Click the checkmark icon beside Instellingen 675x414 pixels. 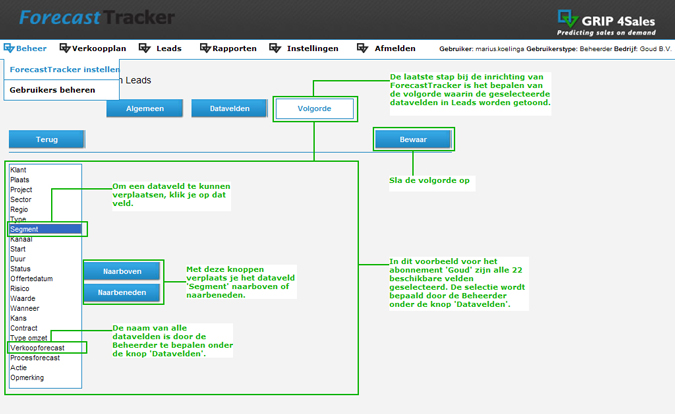point(275,48)
